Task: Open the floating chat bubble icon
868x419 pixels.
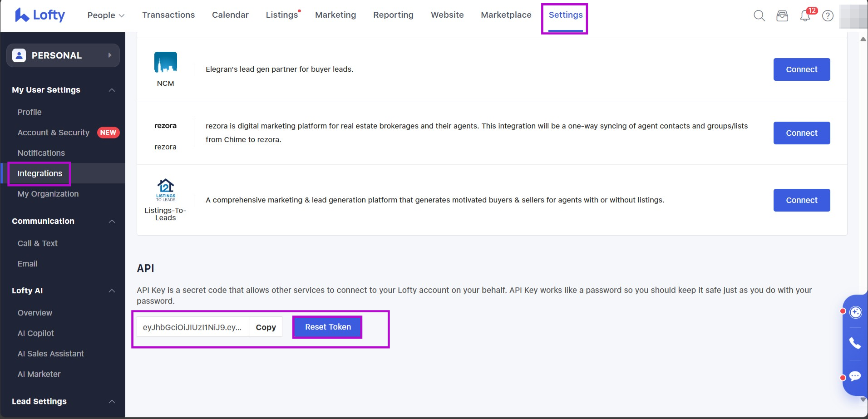Action: 855,376
